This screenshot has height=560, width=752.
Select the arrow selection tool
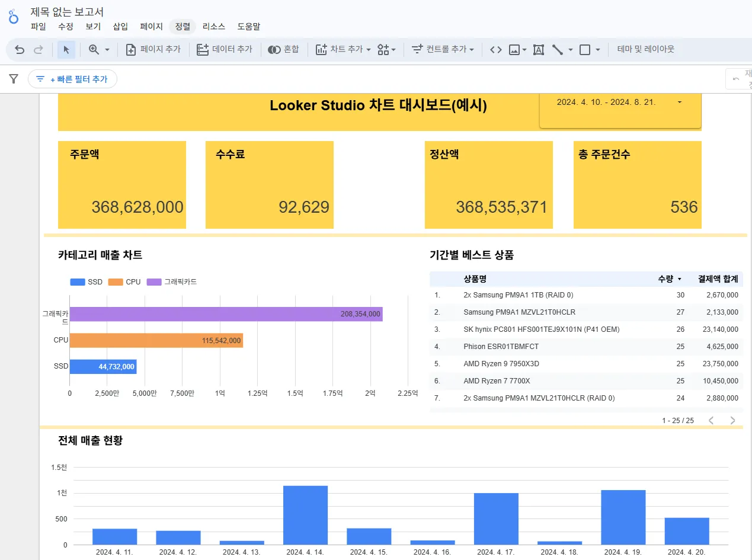[66, 49]
